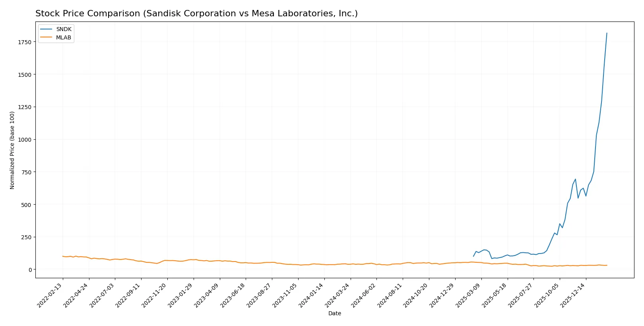The width and height of the screenshot is (644, 326).
Task: Click the y-axis tick 1750
Action: coord(25,42)
